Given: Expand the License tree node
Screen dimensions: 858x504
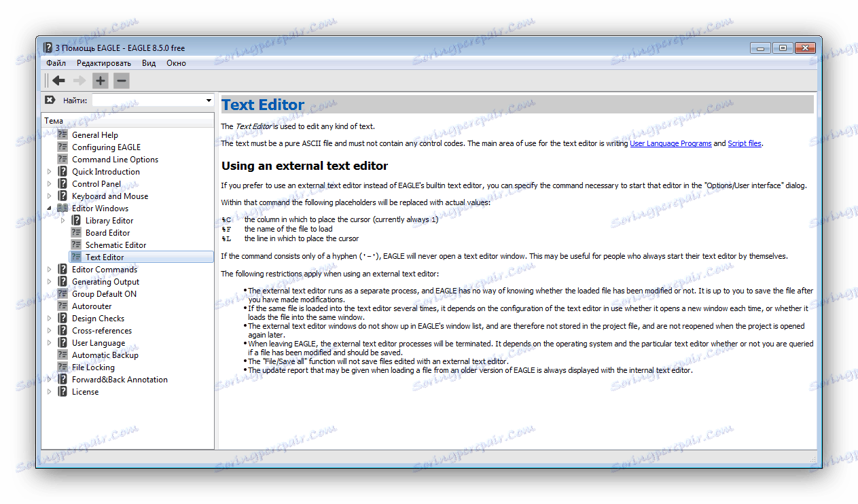Looking at the screenshot, I should [x=49, y=392].
